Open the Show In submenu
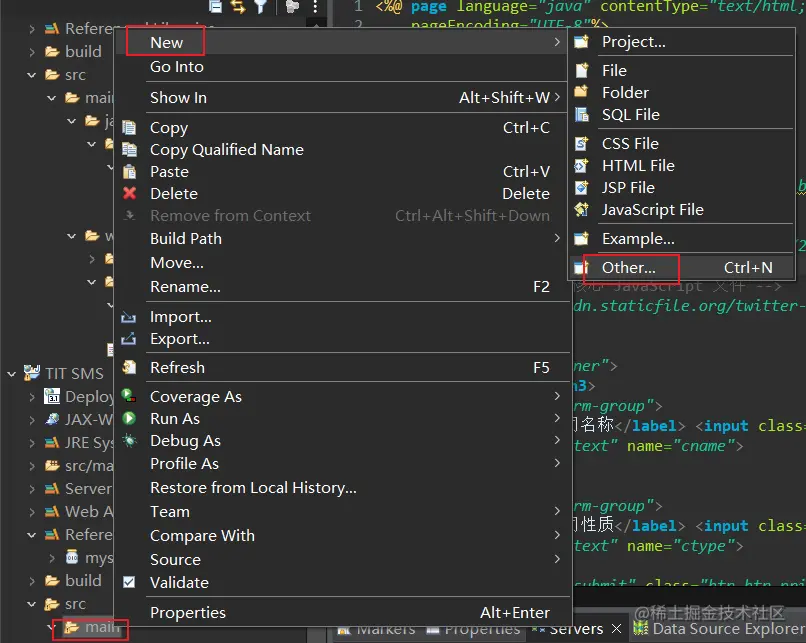This screenshot has height=643, width=806. coord(342,98)
